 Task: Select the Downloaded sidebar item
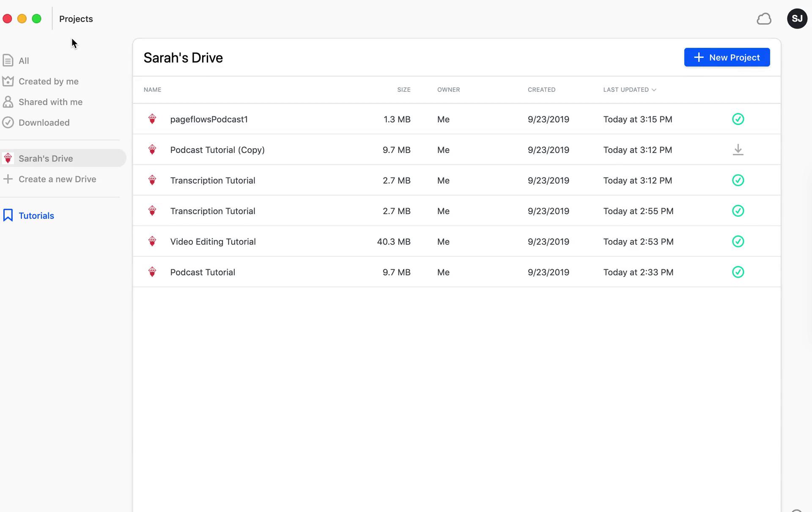click(x=44, y=122)
